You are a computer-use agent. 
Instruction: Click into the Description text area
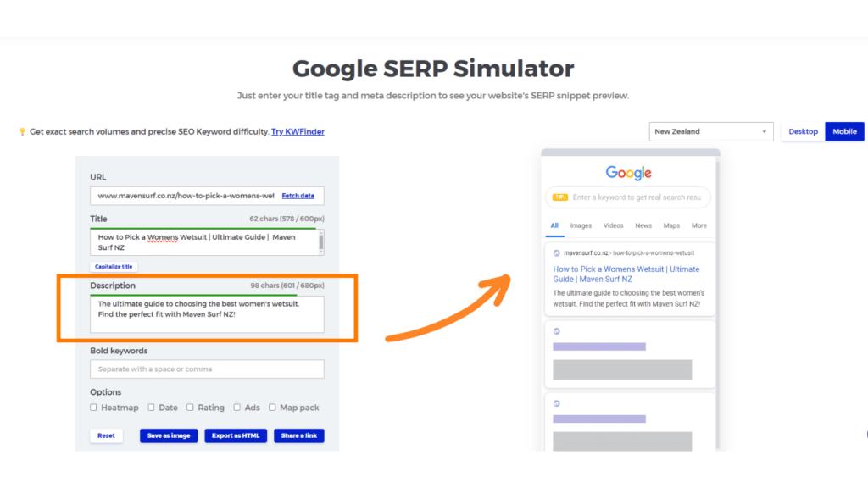(x=207, y=314)
